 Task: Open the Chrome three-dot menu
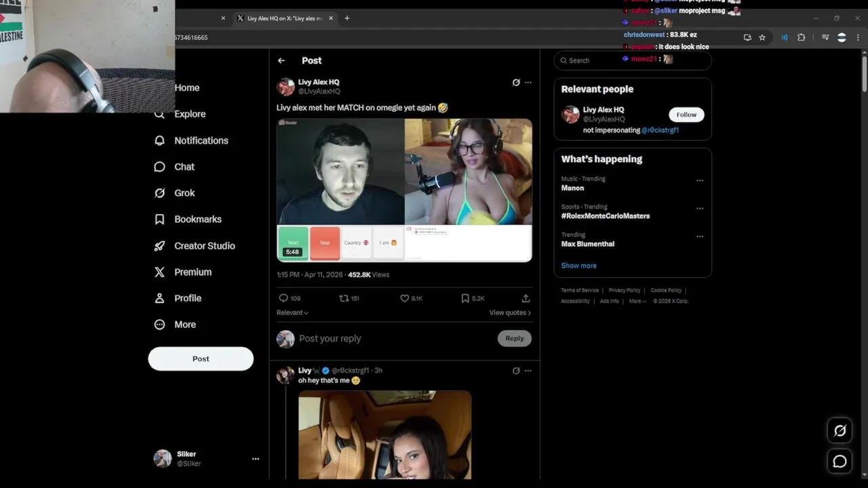pos(858,37)
